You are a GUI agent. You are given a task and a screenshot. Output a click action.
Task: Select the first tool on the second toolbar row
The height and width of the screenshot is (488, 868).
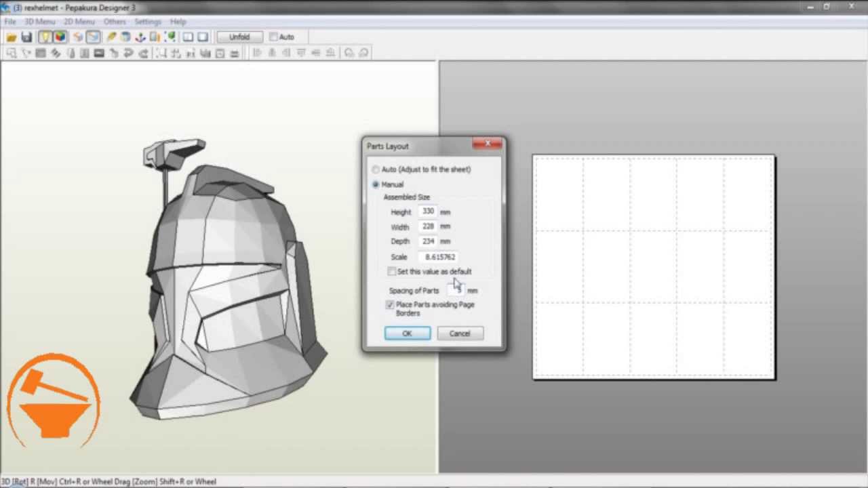pos(11,53)
